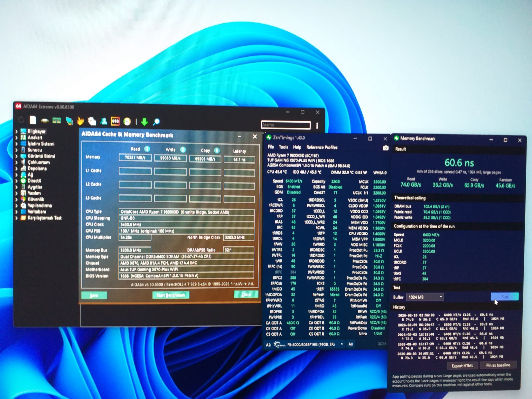Select the DirectX icon in the tree
Viewport: 532px width, 399px height.
pos(23,181)
